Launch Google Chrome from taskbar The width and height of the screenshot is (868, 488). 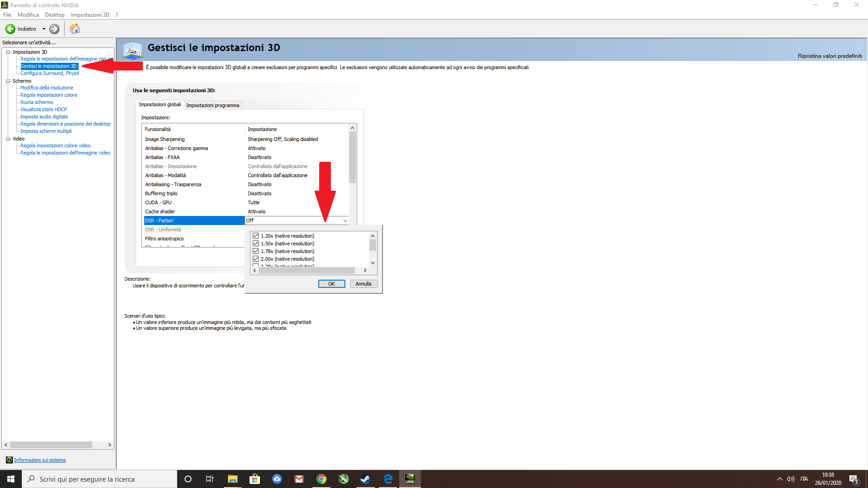(321, 479)
